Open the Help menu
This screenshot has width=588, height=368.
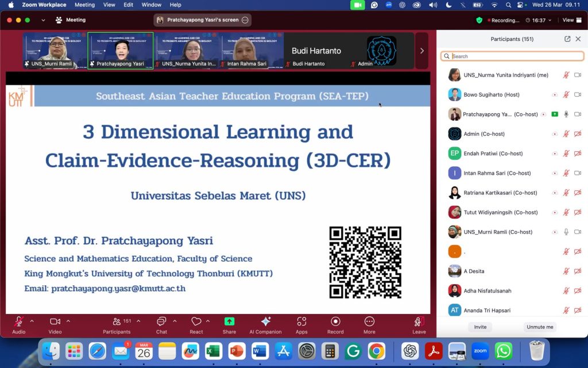point(176,5)
